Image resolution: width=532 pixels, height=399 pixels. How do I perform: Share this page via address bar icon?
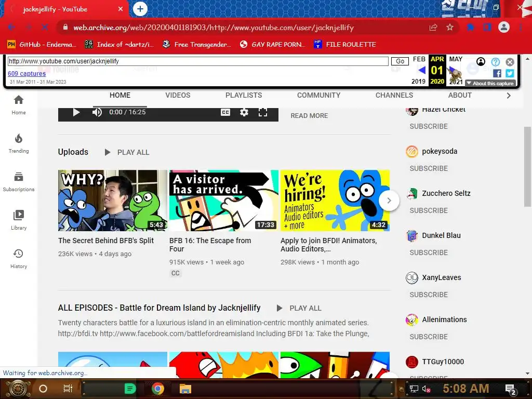pos(433,27)
